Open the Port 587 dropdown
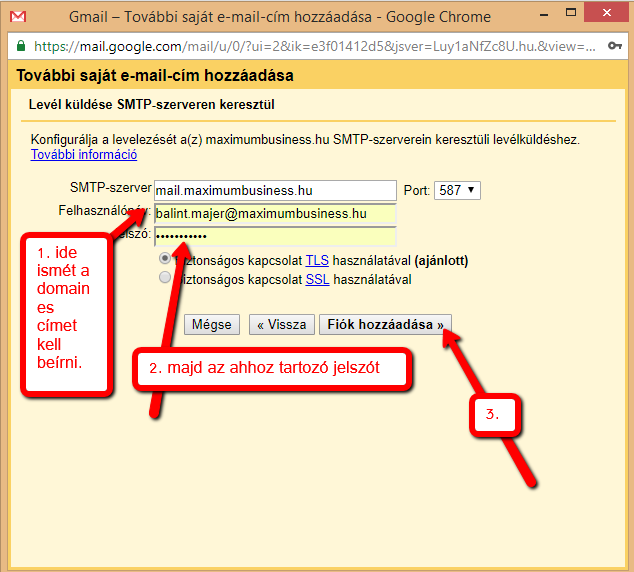This screenshot has height=572, width=634. point(457,190)
